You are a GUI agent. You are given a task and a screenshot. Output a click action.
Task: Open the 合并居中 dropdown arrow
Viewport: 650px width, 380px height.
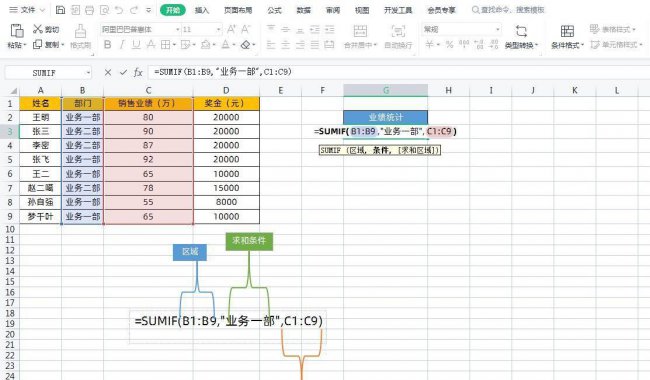pyautogui.click(x=375, y=45)
